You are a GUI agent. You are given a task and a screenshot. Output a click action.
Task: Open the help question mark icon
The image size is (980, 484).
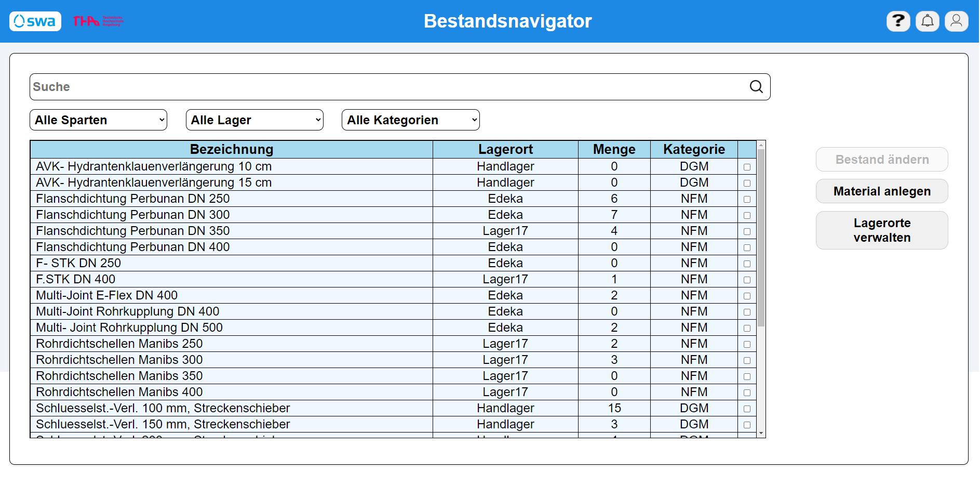click(898, 21)
